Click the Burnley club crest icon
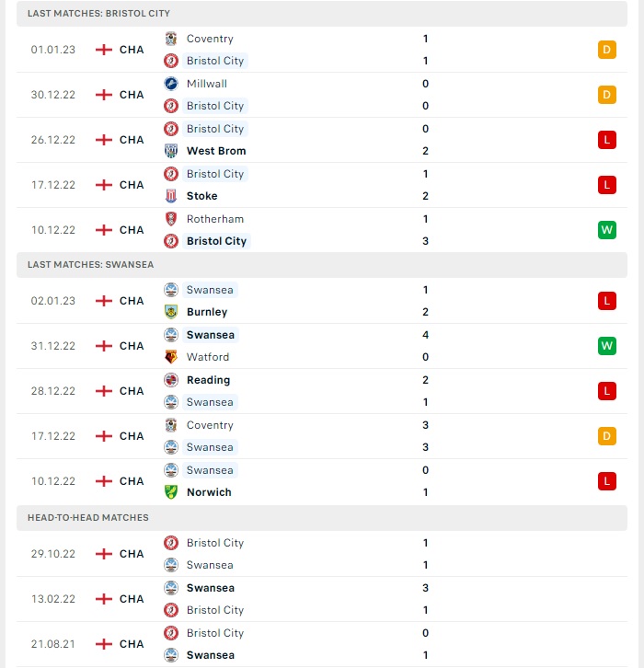 click(x=171, y=312)
